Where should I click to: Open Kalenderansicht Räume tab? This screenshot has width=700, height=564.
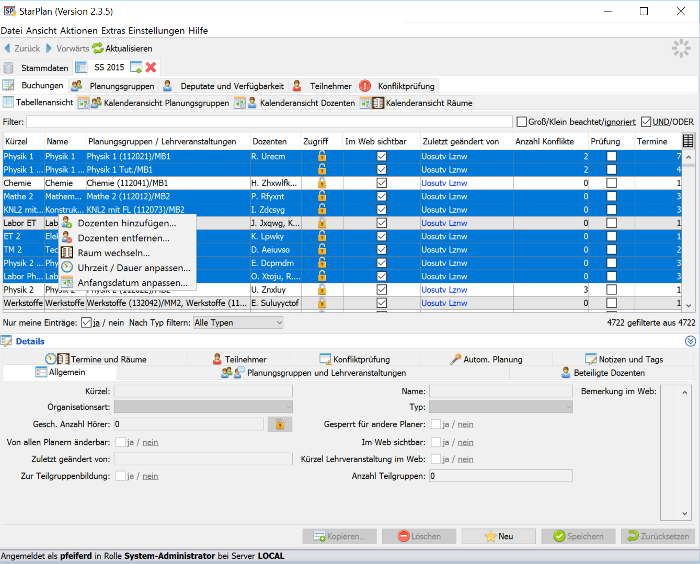(417, 103)
